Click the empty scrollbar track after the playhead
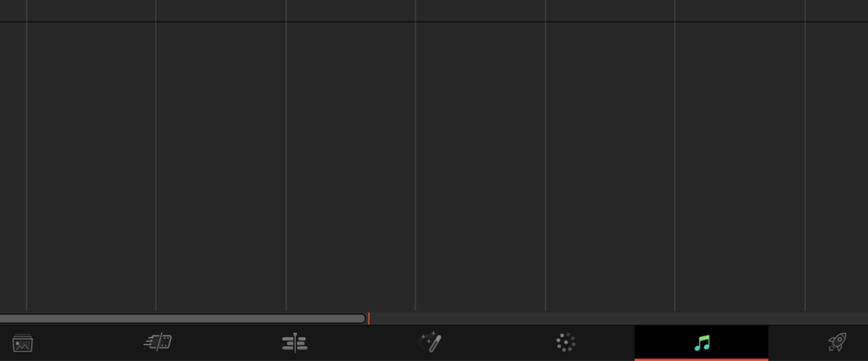Image resolution: width=868 pixels, height=361 pixels. [x=619, y=319]
